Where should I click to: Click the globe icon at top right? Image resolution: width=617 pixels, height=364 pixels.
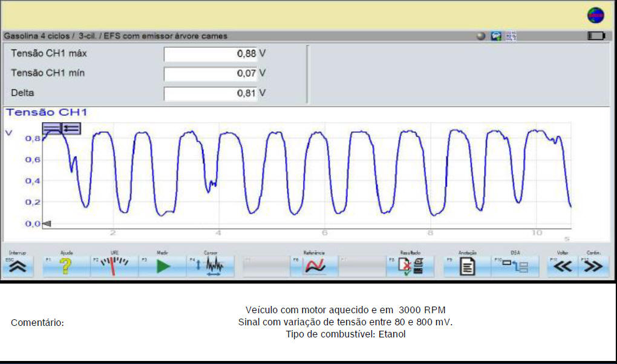tap(595, 16)
